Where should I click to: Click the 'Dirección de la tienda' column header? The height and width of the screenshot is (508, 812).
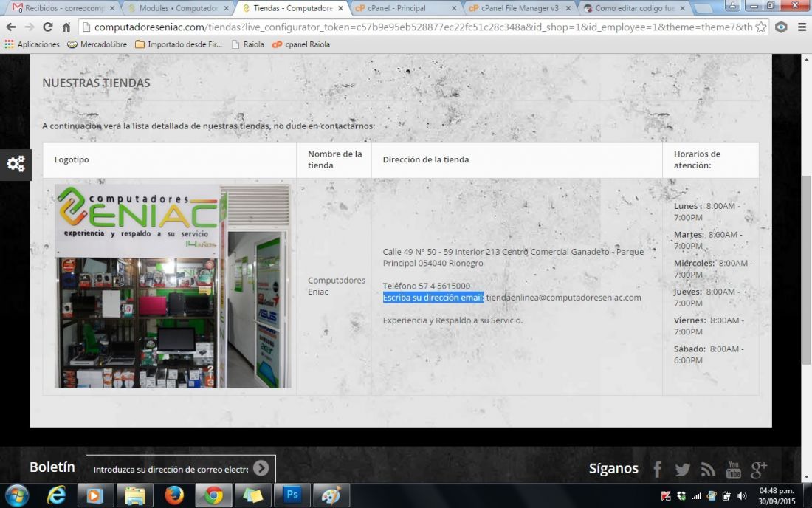(426, 159)
